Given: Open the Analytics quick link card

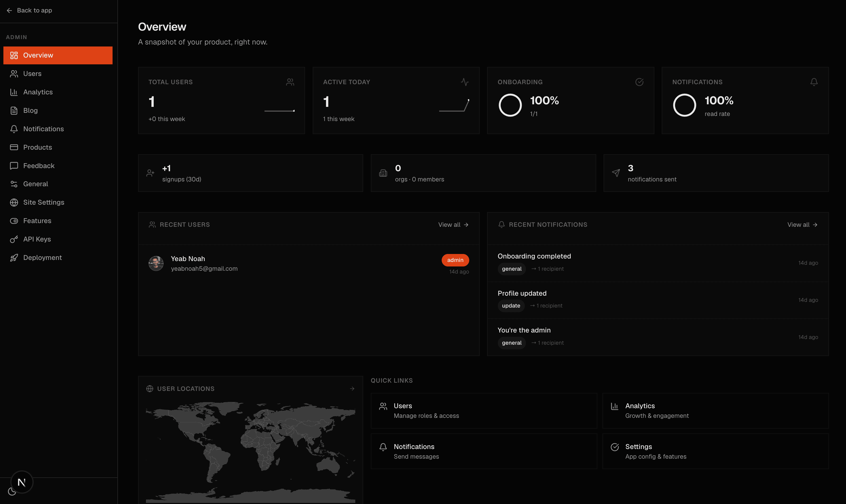Looking at the screenshot, I should click(716, 411).
